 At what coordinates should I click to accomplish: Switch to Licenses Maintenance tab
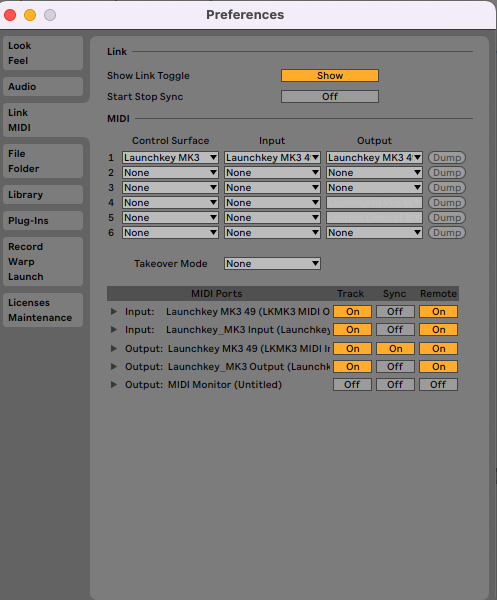click(43, 310)
